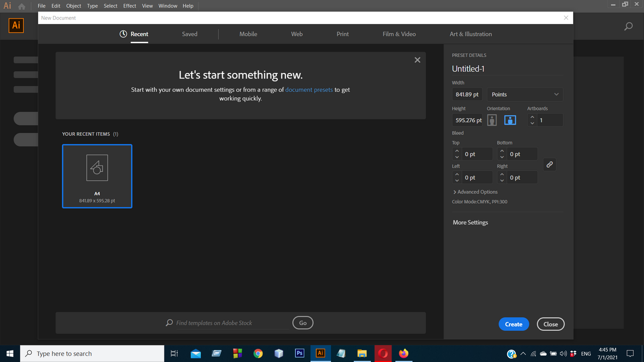
Task: Open the Object menu
Action: pos(73,6)
